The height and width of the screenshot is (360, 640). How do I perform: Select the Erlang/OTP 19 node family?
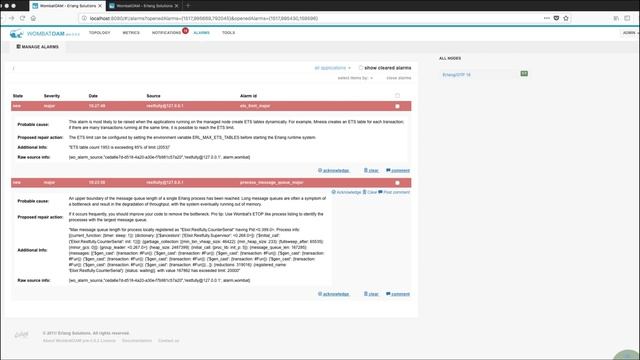click(456, 75)
